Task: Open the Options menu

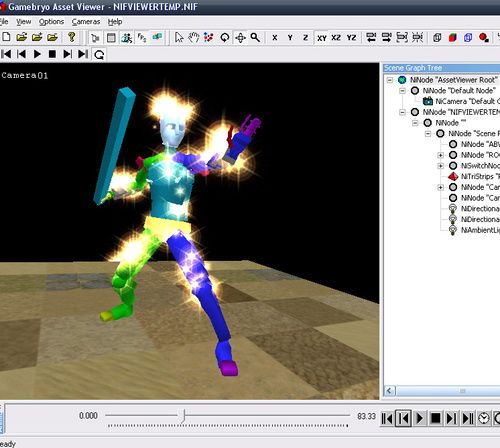Action: click(x=51, y=22)
